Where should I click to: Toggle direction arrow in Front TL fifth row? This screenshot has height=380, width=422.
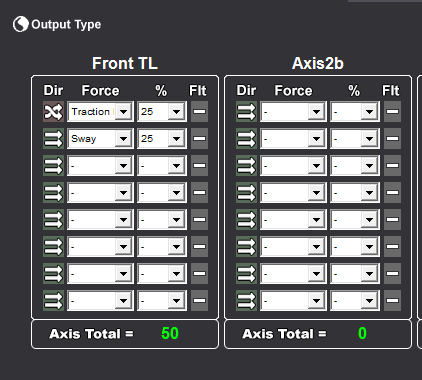coord(53,220)
